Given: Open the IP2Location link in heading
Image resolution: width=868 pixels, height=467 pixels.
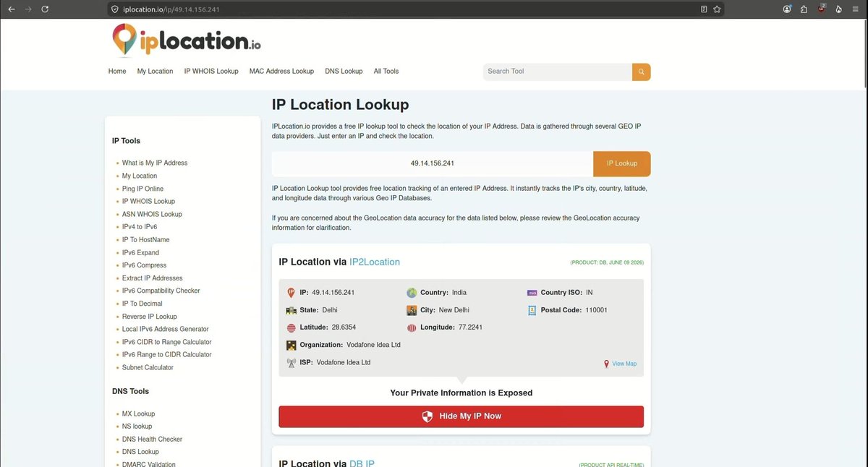Looking at the screenshot, I should [x=375, y=262].
